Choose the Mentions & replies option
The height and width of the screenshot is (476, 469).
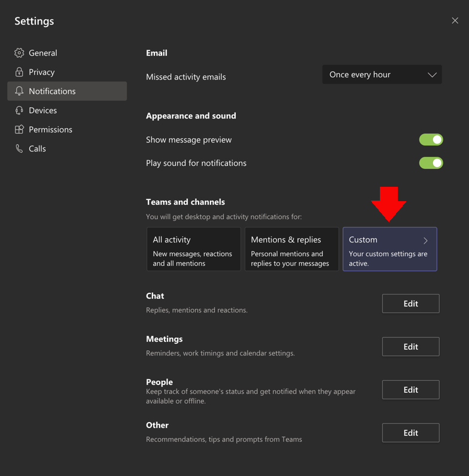tap(291, 249)
